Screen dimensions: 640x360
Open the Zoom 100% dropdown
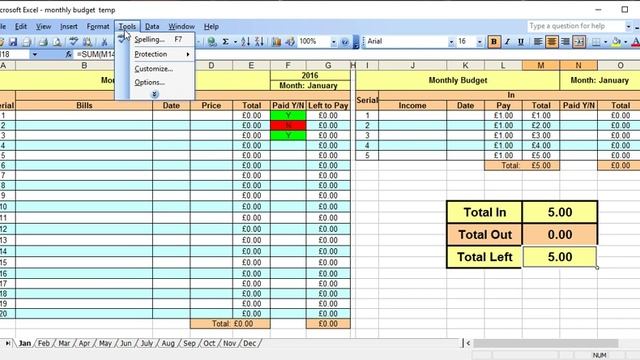(333, 42)
